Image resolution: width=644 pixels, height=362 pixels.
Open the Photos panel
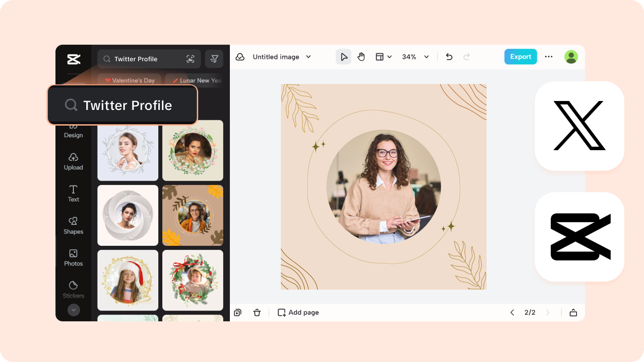[73, 258]
